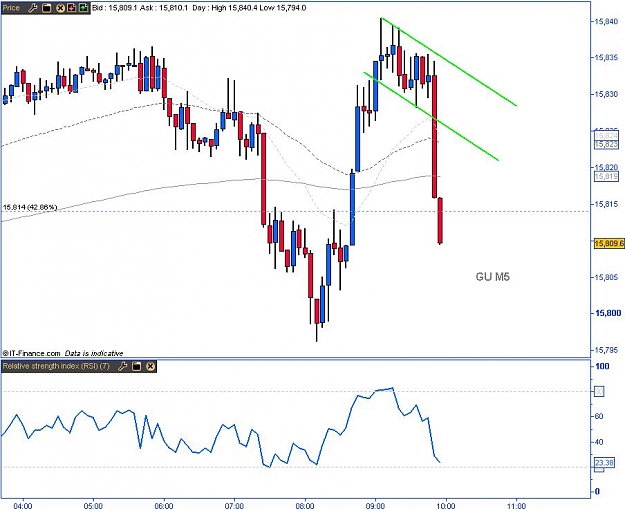Click the Relative strength index (RSI) (7) label
Image resolution: width=625 pixels, height=511 pixels.
56,366
